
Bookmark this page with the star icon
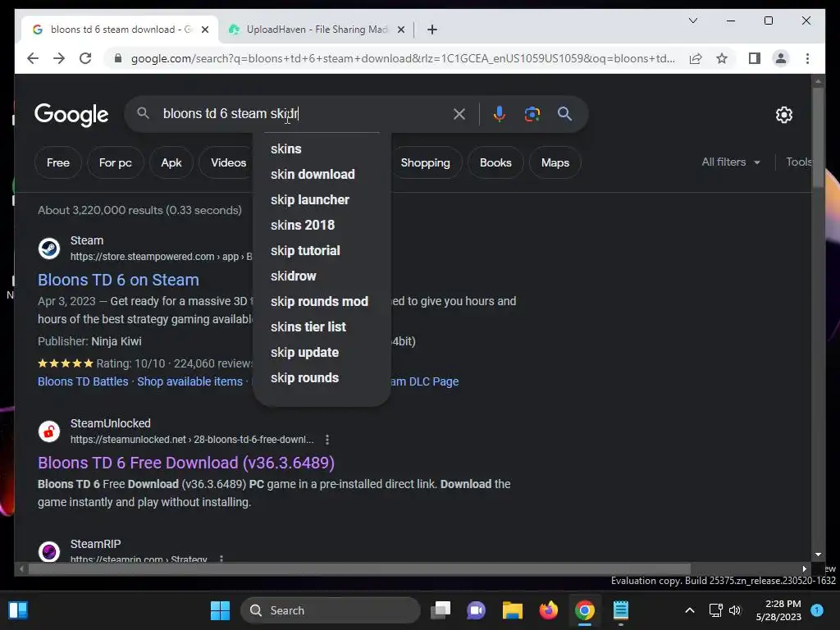click(722, 58)
